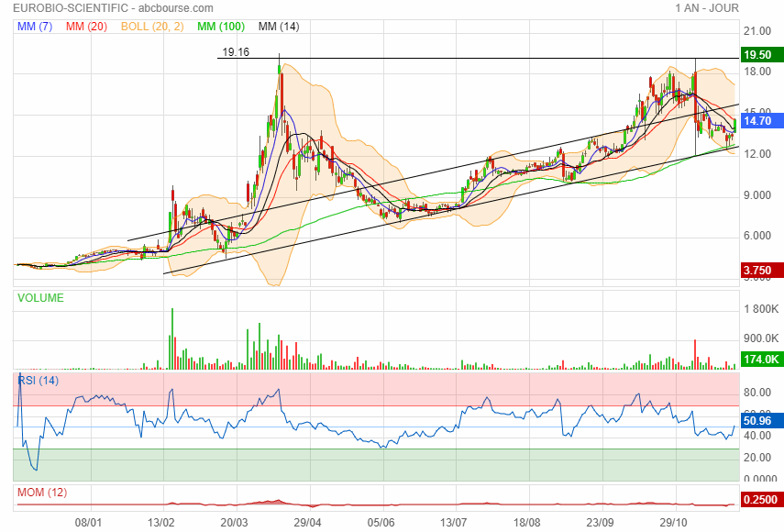Select the VOLUME panel label
784x532 pixels.
[x=40, y=298]
